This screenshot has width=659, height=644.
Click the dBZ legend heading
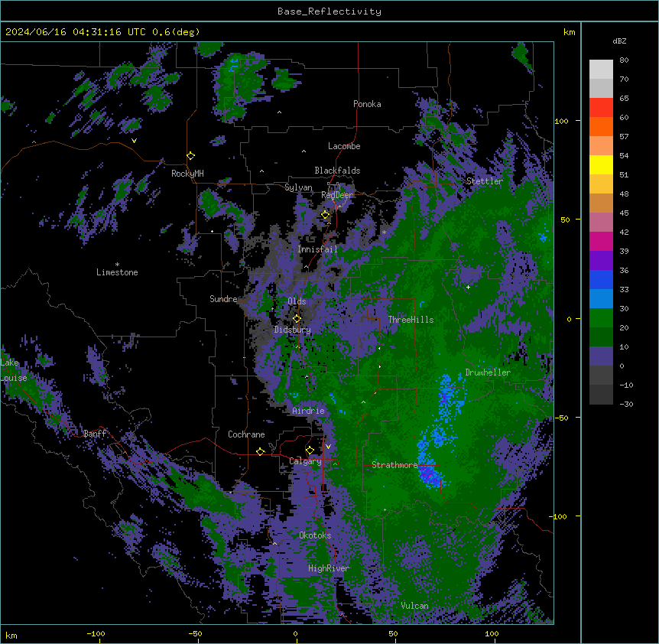(619, 41)
